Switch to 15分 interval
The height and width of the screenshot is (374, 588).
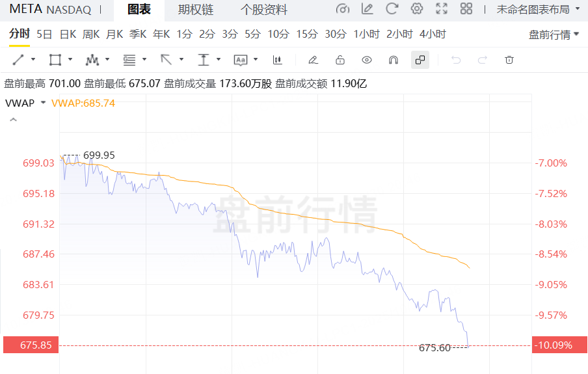pyautogui.click(x=307, y=34)
